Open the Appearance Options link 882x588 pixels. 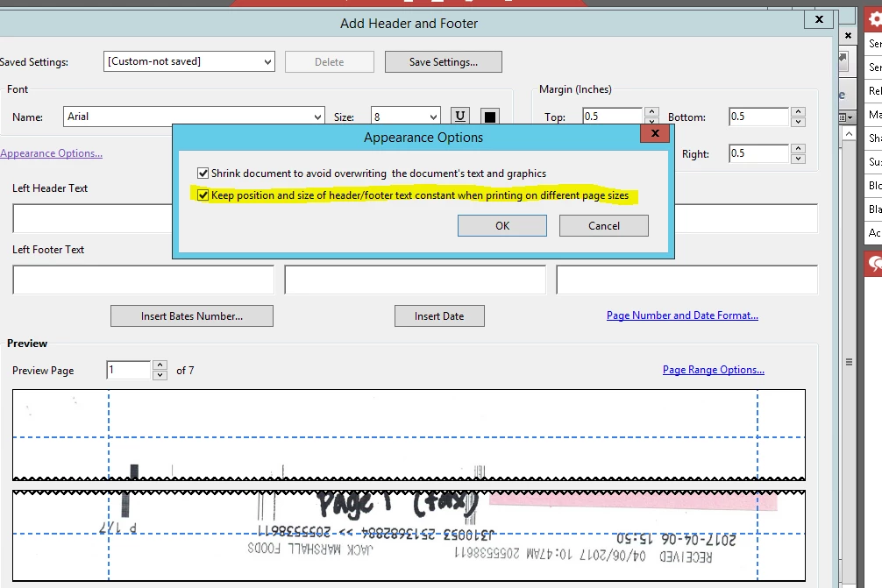[x=51, y=152]
